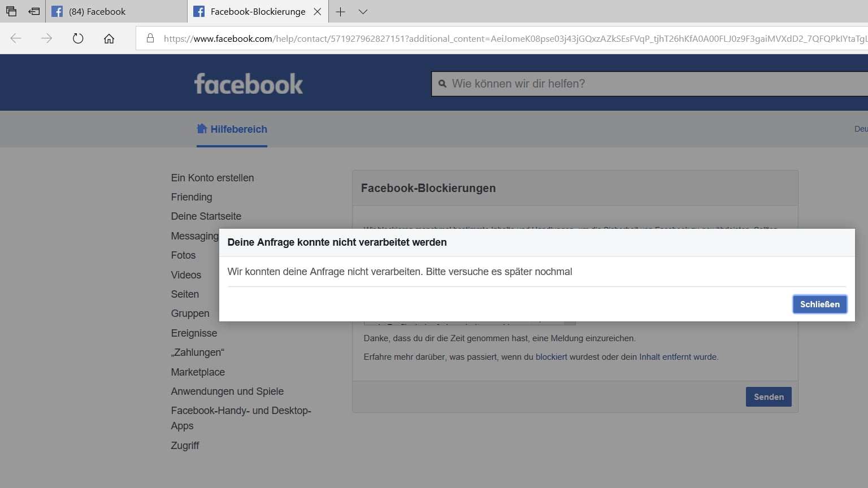Follow the 'blockiert' link
This screenshot has width=868, height=488.
(x=551, y=357)
